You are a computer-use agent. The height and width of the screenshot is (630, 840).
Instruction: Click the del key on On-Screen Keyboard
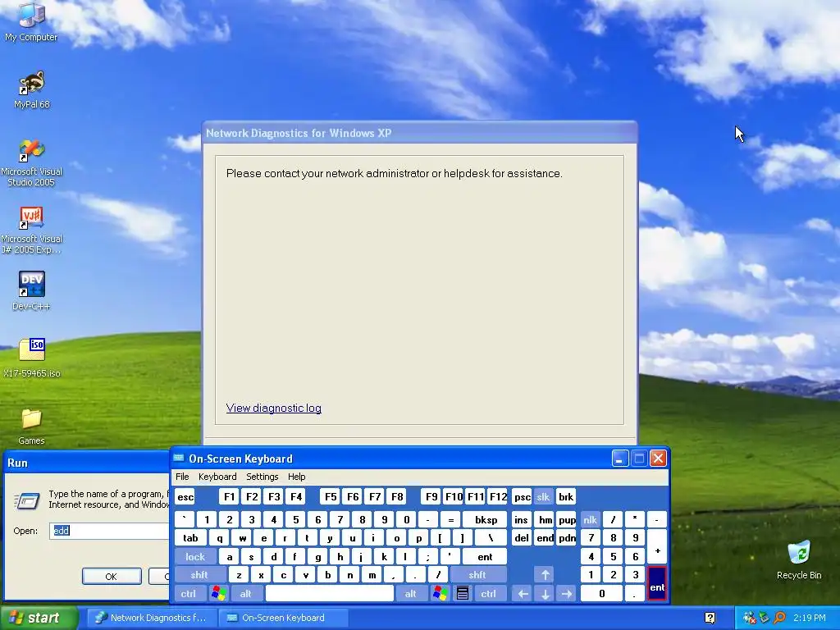pyautogui.click(x=522, y=538)
